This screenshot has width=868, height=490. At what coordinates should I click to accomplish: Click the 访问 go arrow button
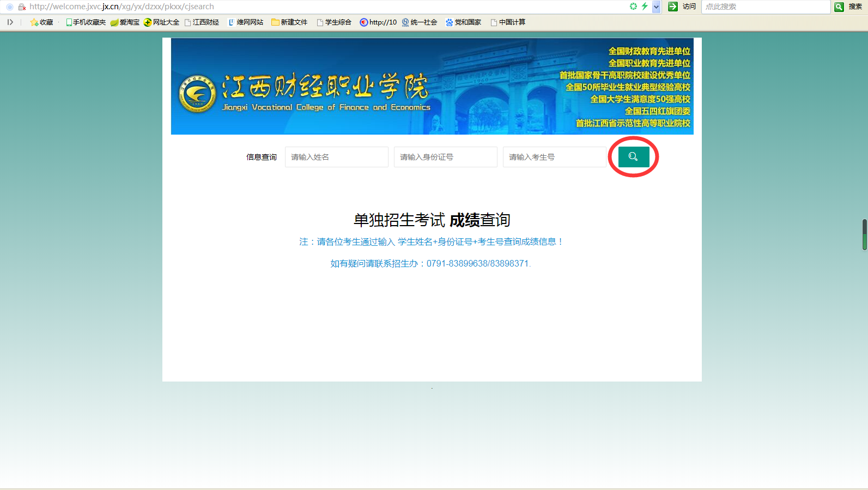673,7
